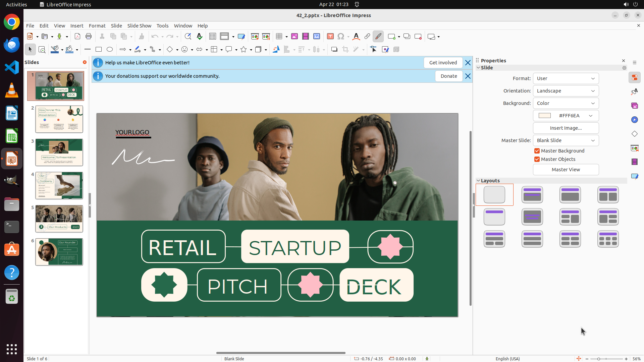The image size is (644, 362).
Task: Click the Export as PDF icon
Action: click(77, 37)
